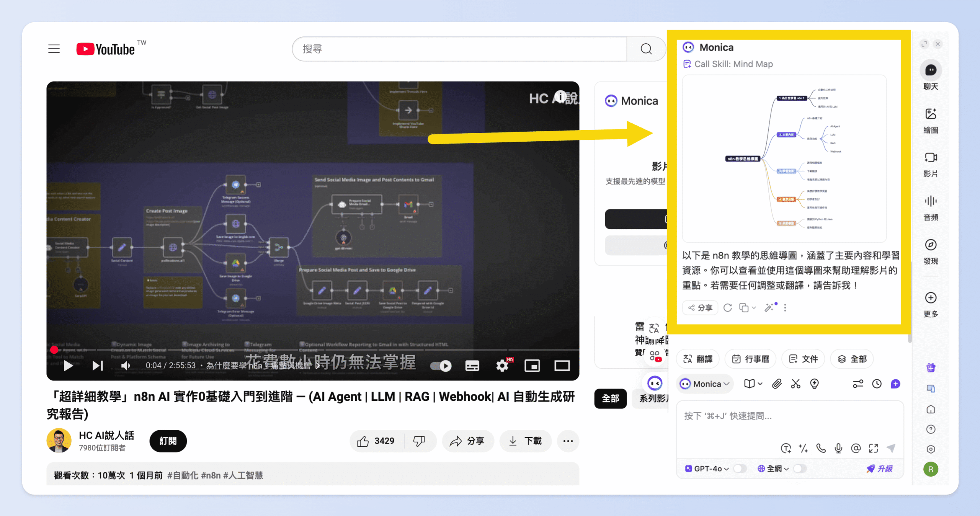Play the video
980x516 pixels.
(68, 366)
